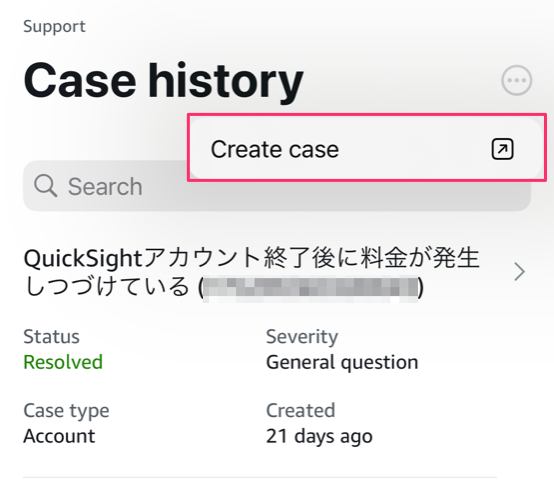This screenshot has width=554, height=481.
Task: Click the General question severity value
Action: click(x=342, y=362)
